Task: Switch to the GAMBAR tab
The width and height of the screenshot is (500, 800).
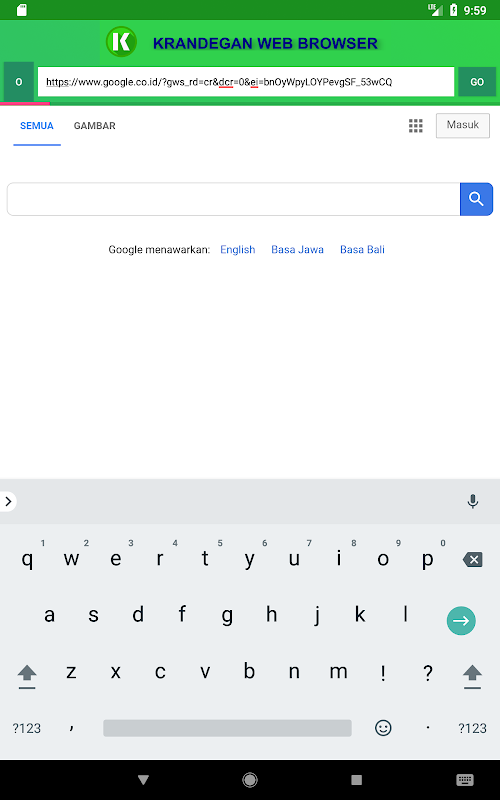Action: (x=94, y=126)
